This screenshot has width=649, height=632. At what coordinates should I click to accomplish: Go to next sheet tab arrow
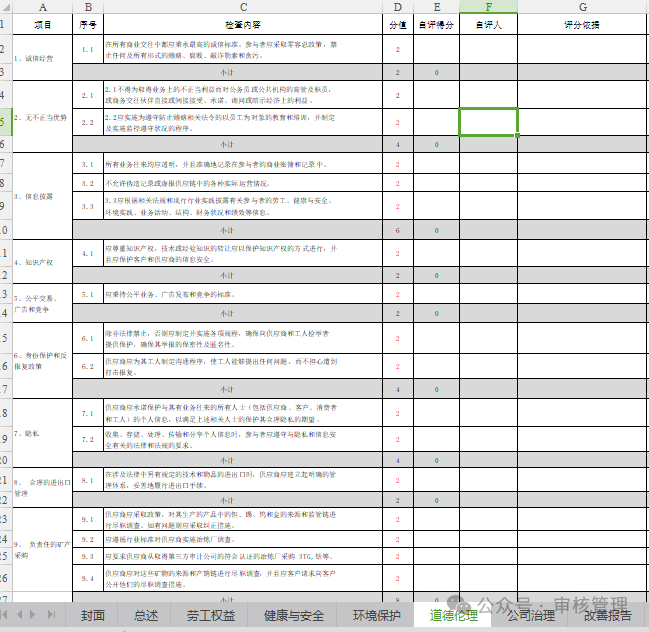click(33, 615)
